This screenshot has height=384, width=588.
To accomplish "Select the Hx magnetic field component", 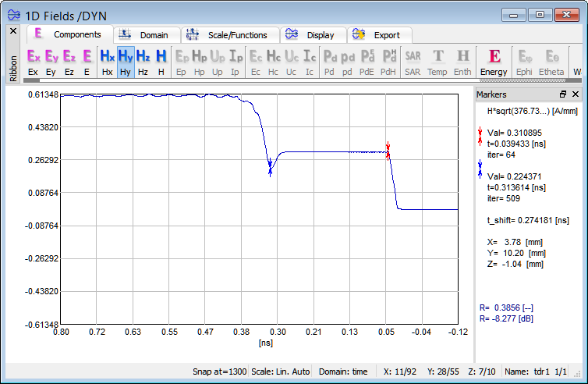I will pyautogui.click(x=107, y=62).
